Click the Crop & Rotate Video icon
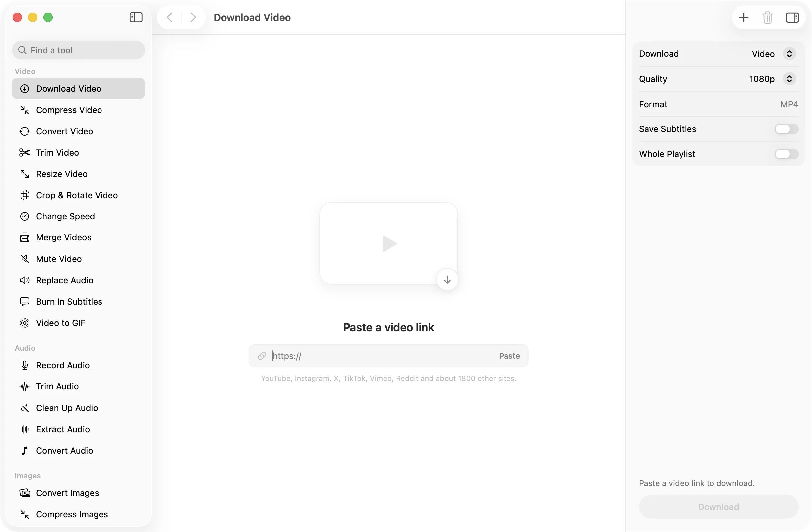Viewport: 812px width, 532px height. pyautogui.click(x=25, y=195)
